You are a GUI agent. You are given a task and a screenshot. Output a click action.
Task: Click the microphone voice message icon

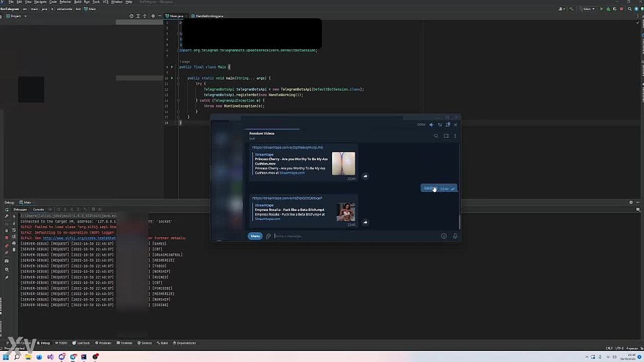[455, 236]
